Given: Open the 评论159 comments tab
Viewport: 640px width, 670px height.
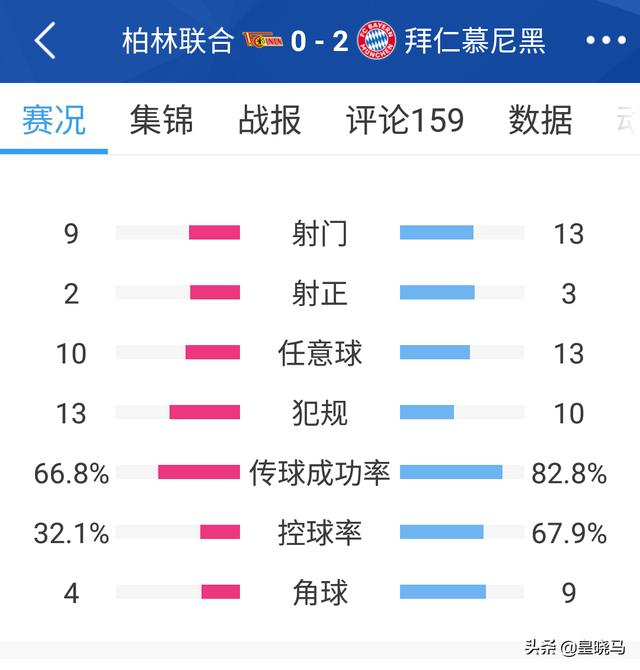Looking at the screenshot, I should [x=405, y=120].
